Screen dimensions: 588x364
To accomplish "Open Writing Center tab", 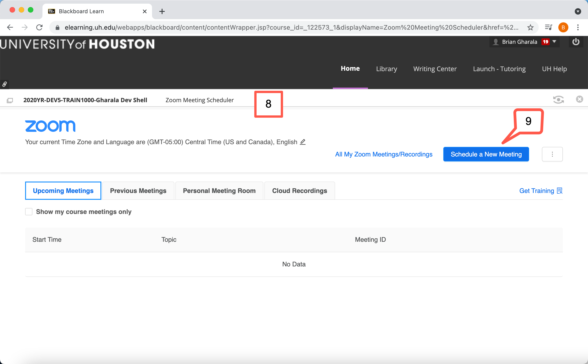I will point(435,69).
